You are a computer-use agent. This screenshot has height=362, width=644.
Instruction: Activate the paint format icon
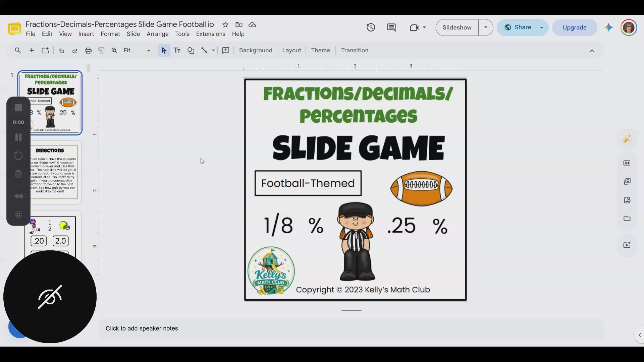pyautogui.click(x=101, y=51)
